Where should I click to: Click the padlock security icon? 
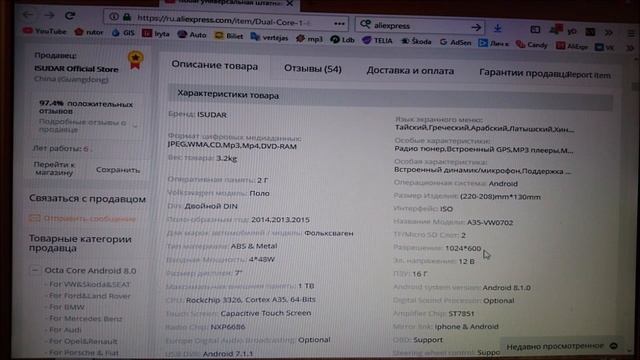127,17
